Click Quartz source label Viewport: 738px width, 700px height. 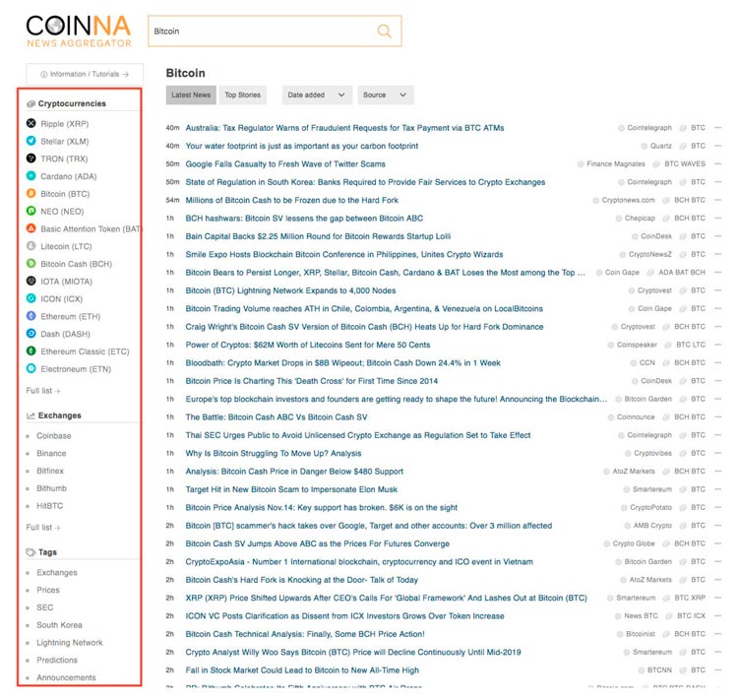[x=661, y=146]
